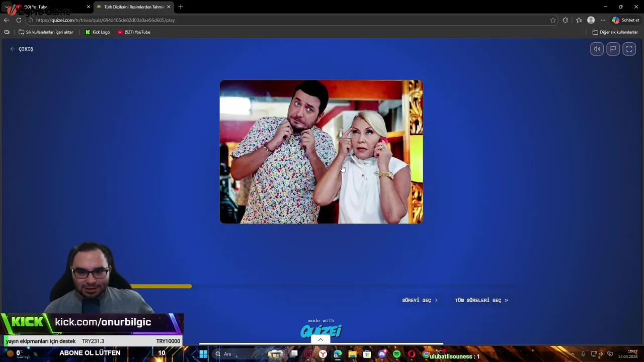
Task: Open Microsoft Edge from the taskbar
Action: point(337,354)
